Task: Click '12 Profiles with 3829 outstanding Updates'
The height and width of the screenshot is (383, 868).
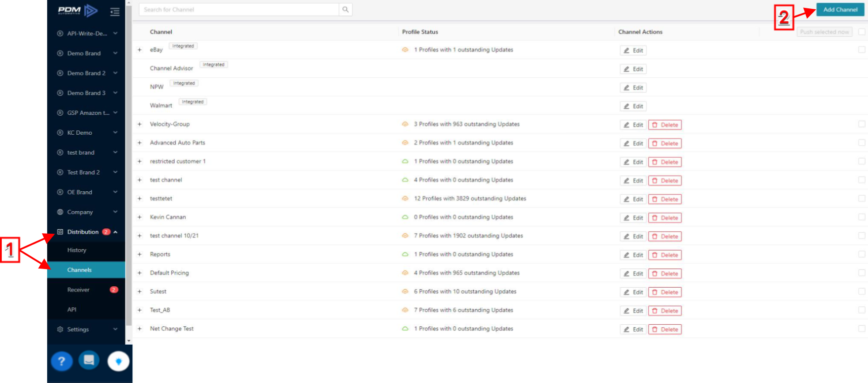Action: coord(470,199)
